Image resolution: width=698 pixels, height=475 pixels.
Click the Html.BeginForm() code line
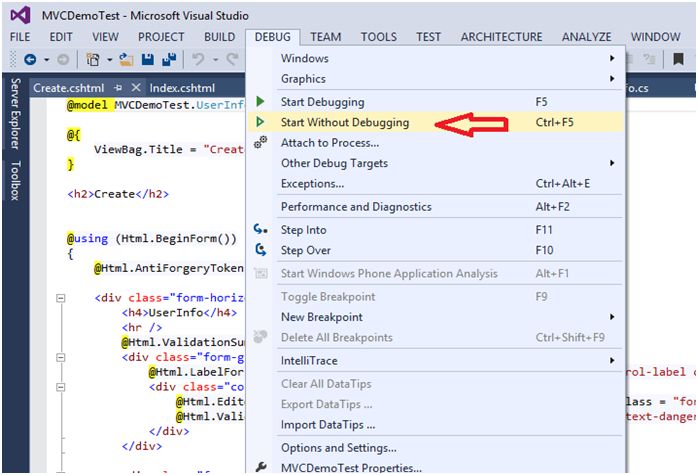pos(152,239)
